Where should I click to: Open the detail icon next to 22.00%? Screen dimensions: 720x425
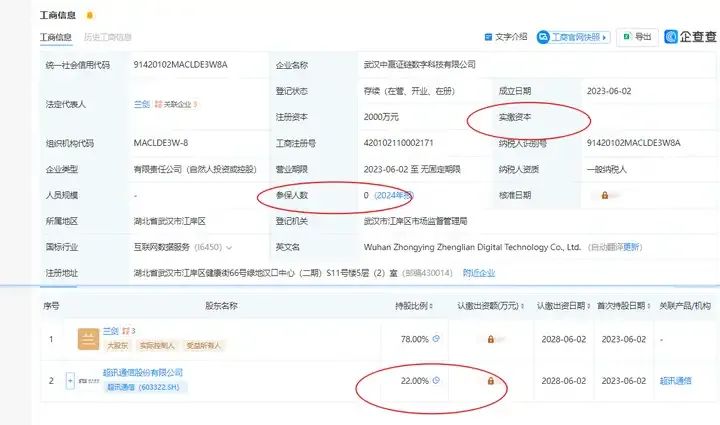point(436,380)
